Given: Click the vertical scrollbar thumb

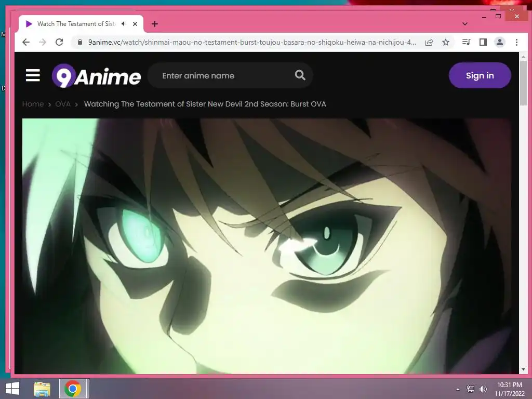Looking at the screenshot, I should [x=523, y=83].
